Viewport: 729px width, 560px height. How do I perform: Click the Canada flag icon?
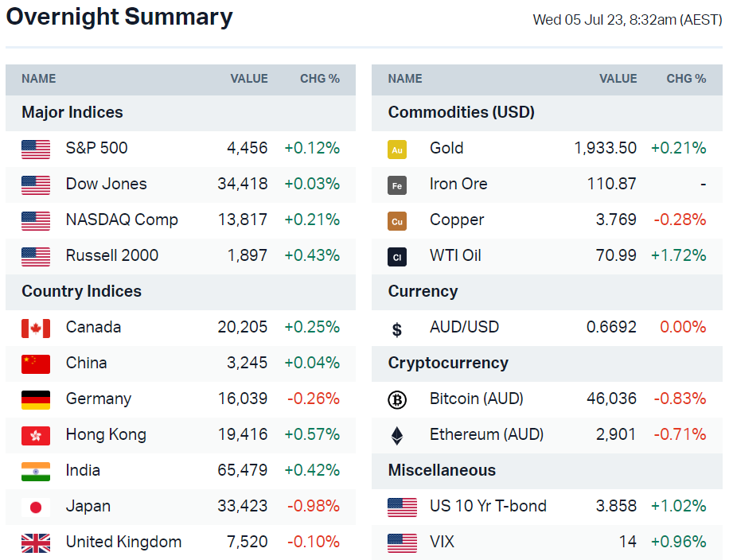pos(36,328)
